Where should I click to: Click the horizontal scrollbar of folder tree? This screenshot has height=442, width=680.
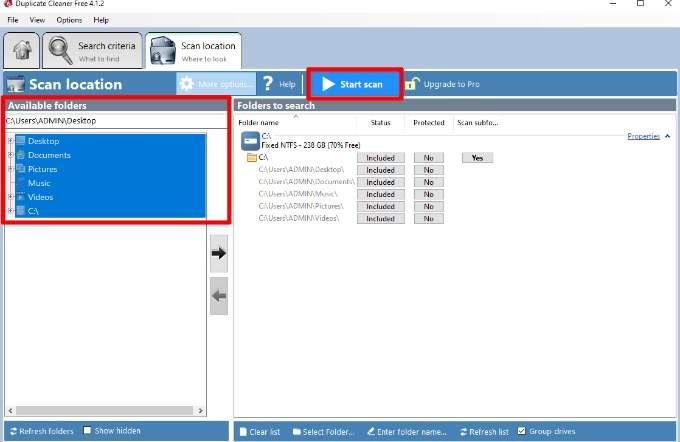coord(105,410)
